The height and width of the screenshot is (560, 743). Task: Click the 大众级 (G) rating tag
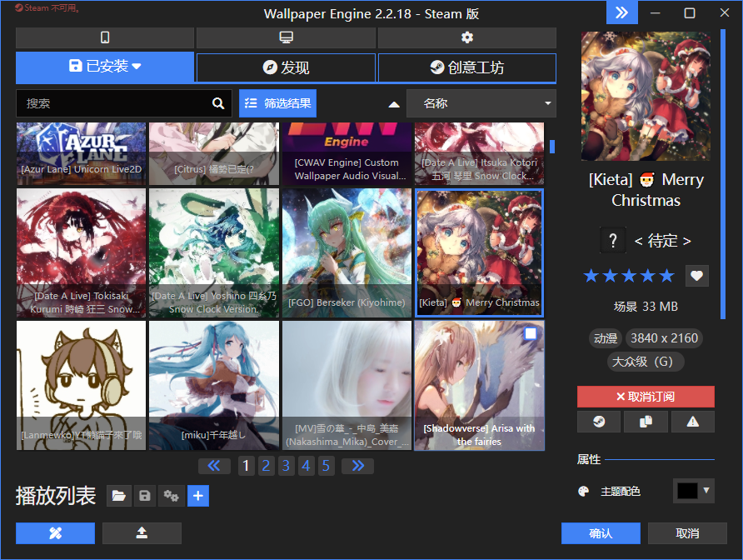pyautogui.click(x=646, y=362)
